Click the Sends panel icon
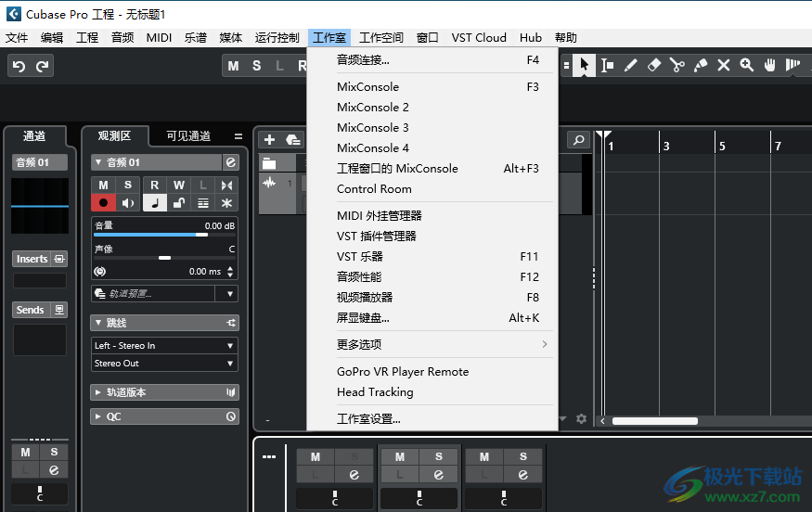 59,310
